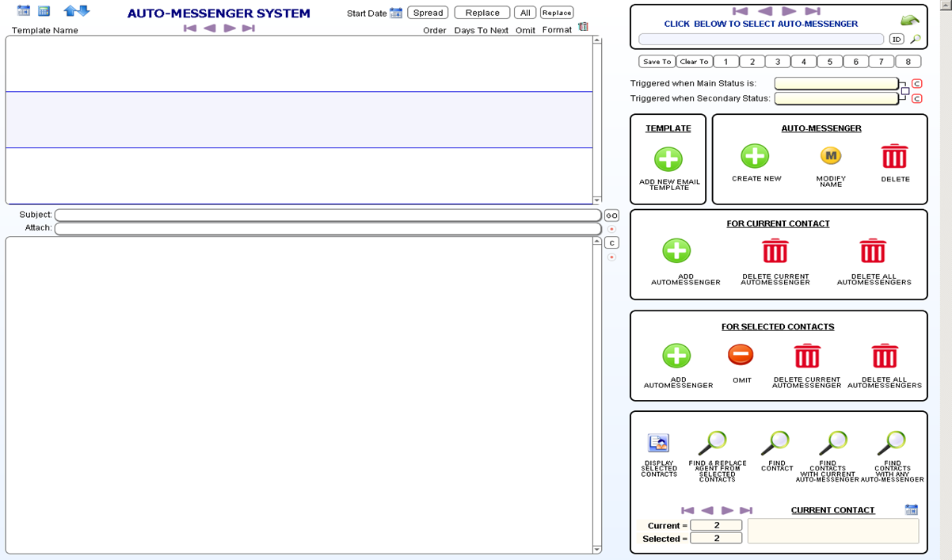Screen dimensions: 952x560
Task: Select slot number 8 button
Action: click(x=908, y=62)
